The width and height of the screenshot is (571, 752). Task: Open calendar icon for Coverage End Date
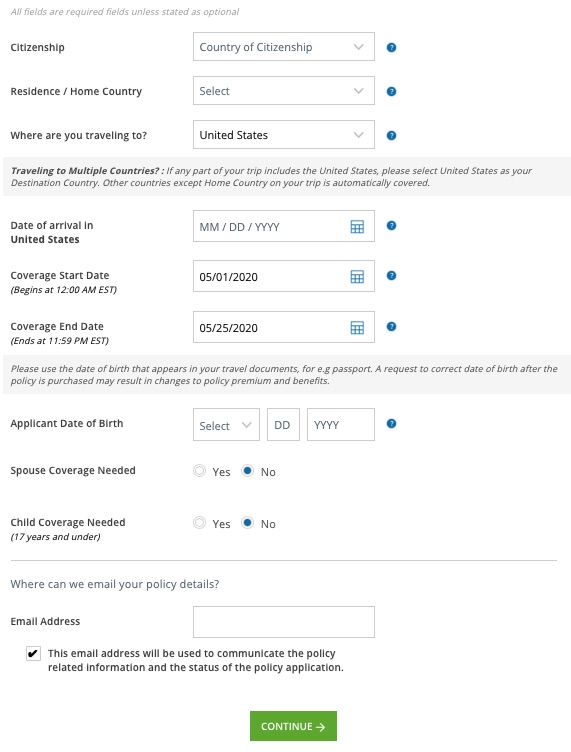coord(357,328)
